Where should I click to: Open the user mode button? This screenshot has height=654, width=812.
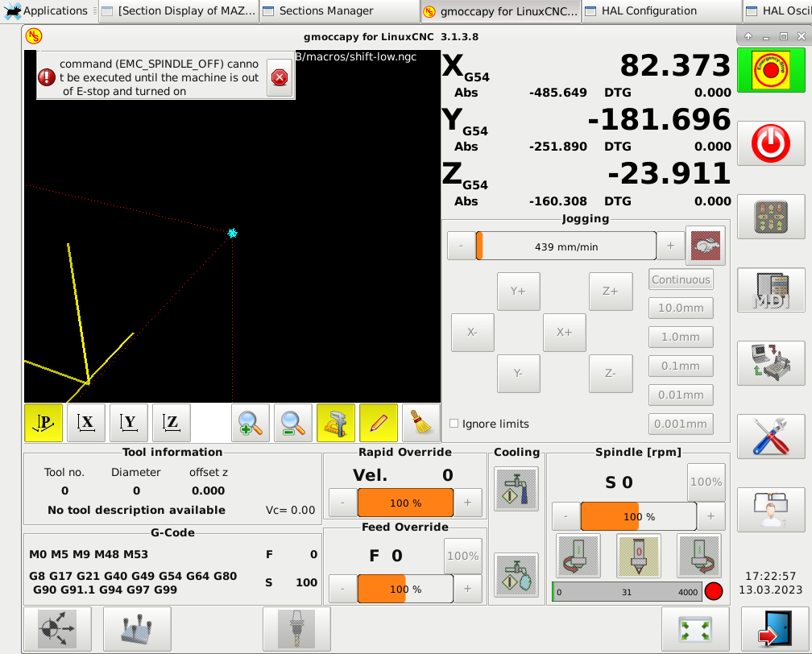click(771, 510)
